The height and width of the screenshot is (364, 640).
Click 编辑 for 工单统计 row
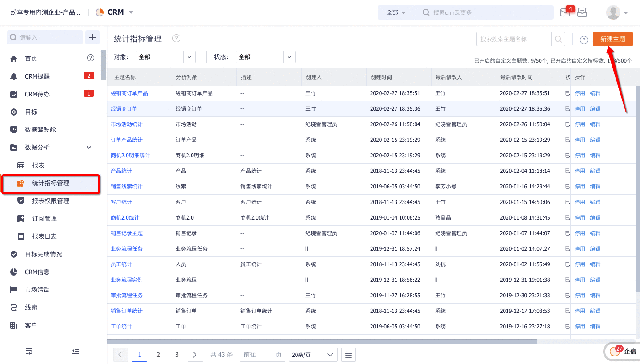coord(595,327)
